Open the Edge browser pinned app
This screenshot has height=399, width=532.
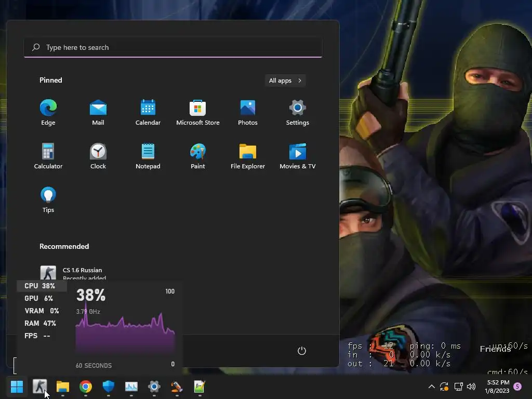(48, 113)
